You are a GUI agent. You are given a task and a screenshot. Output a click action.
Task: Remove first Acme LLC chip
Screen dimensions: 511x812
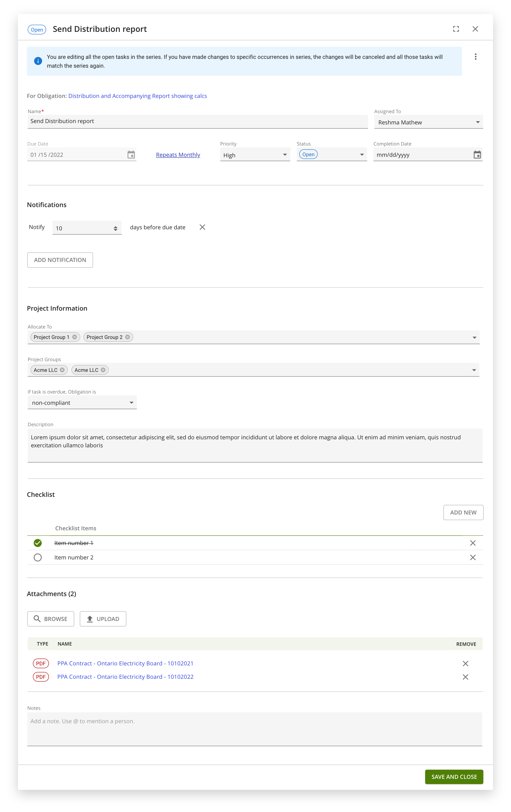pos(62,370)
